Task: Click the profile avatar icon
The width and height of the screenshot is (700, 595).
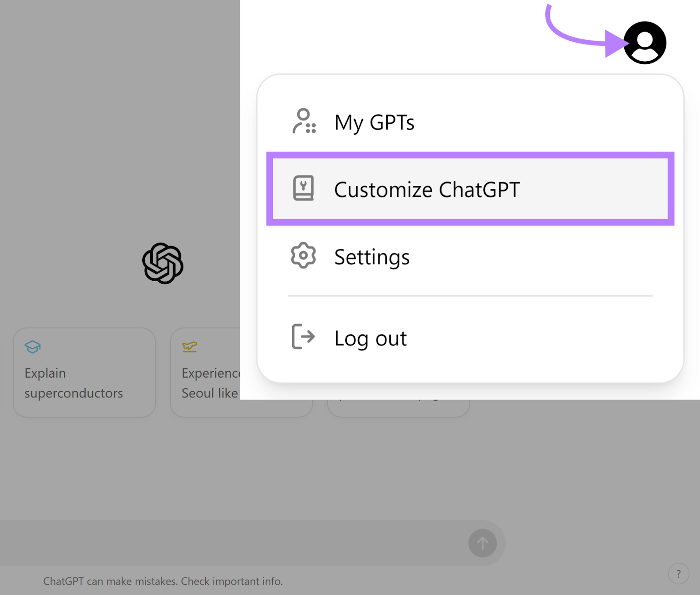Action: point(644,43)
